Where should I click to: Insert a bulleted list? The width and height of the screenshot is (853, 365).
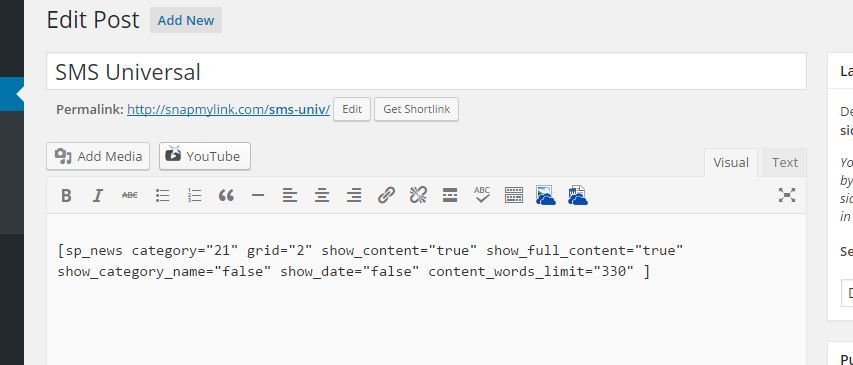[x=162, y=195]
